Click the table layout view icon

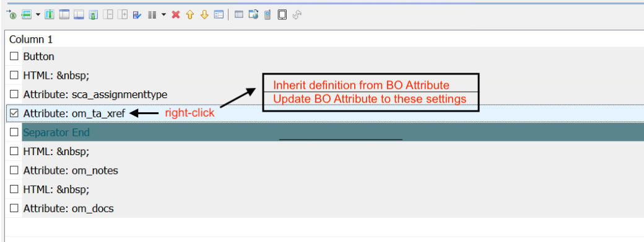(x=238, y=15)
